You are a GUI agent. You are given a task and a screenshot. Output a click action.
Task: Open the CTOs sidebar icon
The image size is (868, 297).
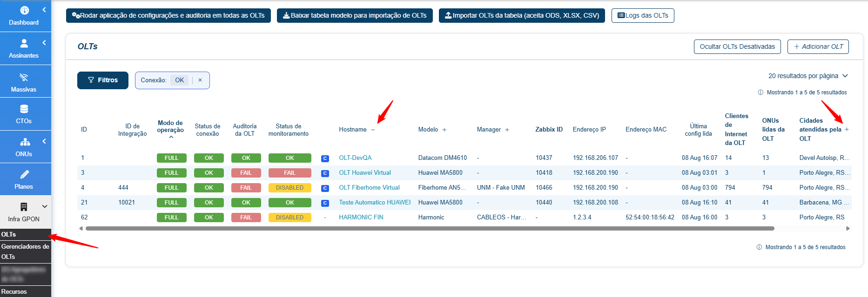coord(24,109)
